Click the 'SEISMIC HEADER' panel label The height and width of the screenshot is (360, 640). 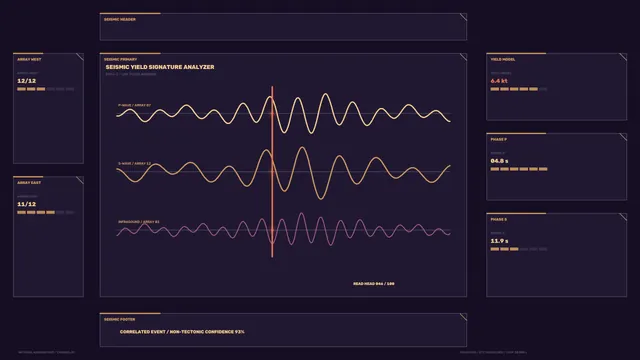point(120,19)
